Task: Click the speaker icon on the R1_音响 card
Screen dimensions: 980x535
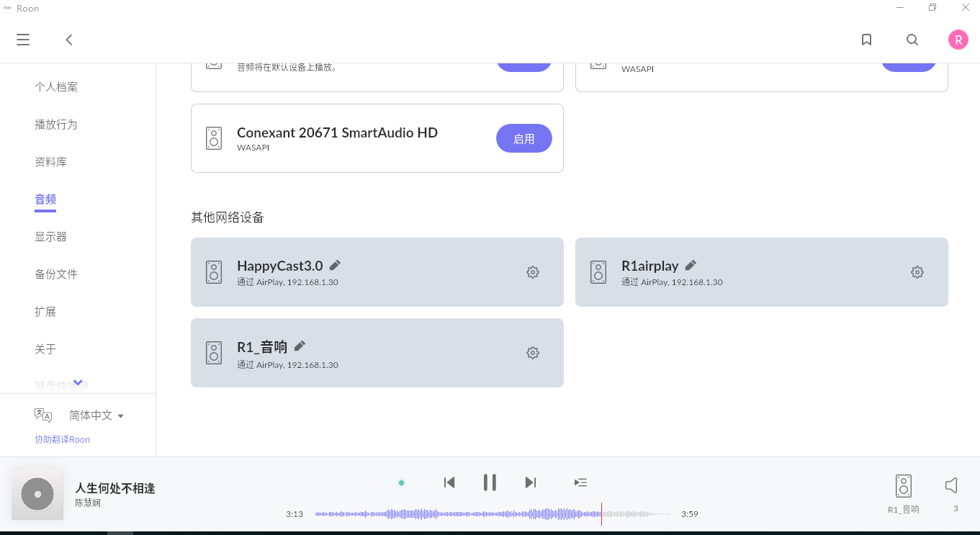Action: [x=214, y=353]
